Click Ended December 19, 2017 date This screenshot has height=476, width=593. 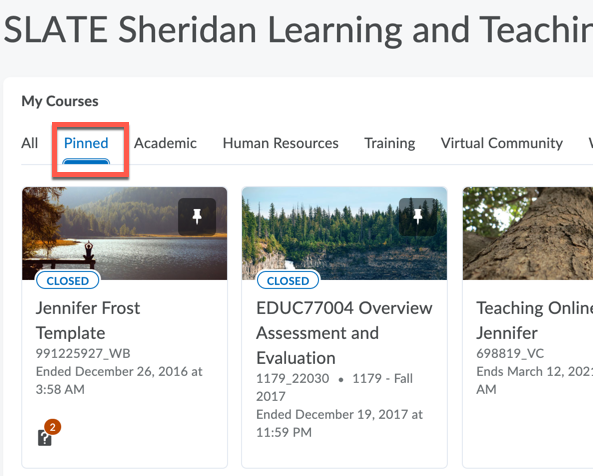point(339,423)
